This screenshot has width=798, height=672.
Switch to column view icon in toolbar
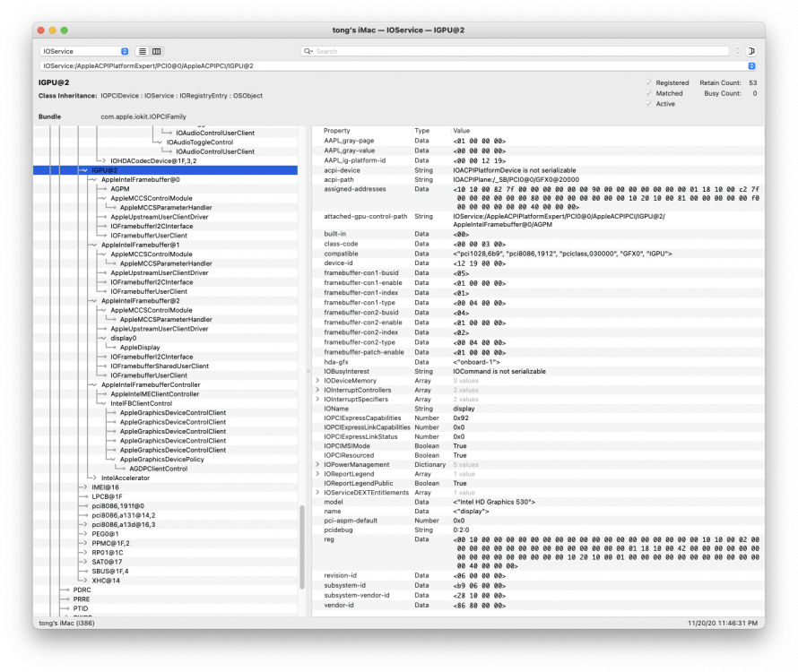pos(157,51)
